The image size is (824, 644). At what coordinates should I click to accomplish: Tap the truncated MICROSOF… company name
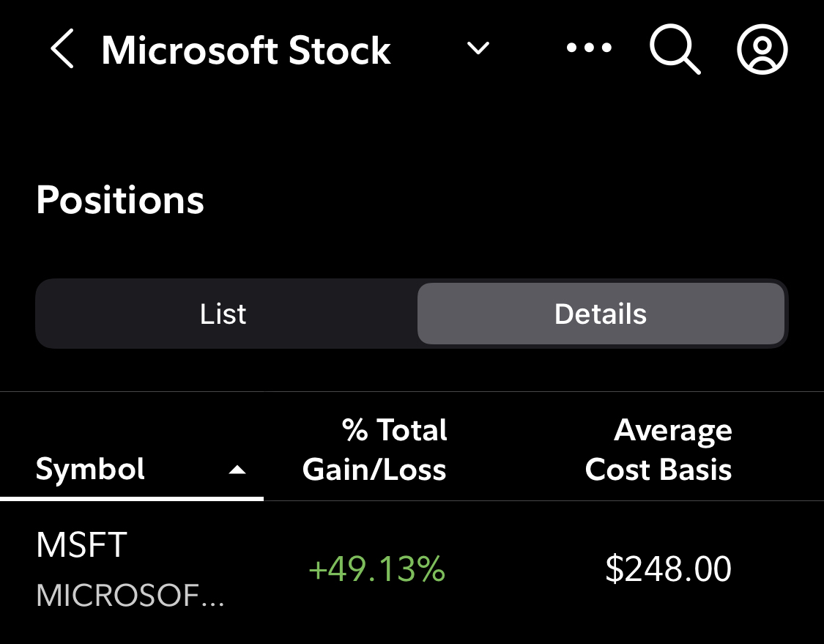pyautogui.click(x=130, y=596)
